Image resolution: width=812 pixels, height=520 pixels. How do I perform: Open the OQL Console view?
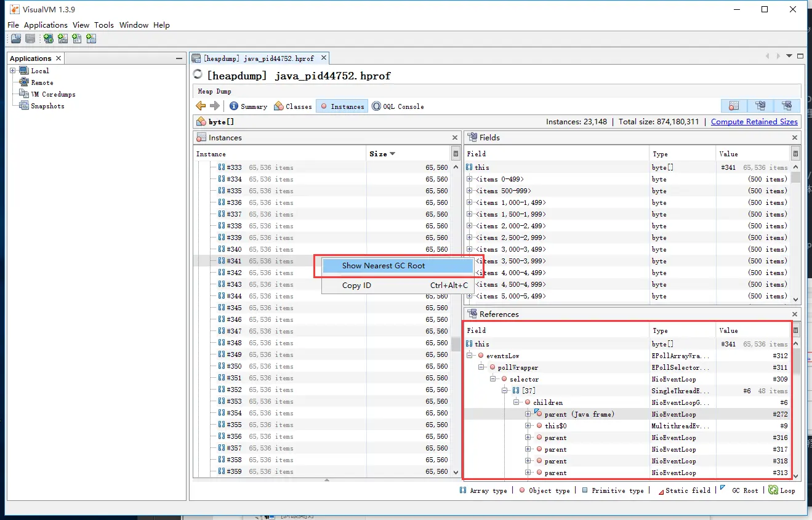tap(398, 106)
